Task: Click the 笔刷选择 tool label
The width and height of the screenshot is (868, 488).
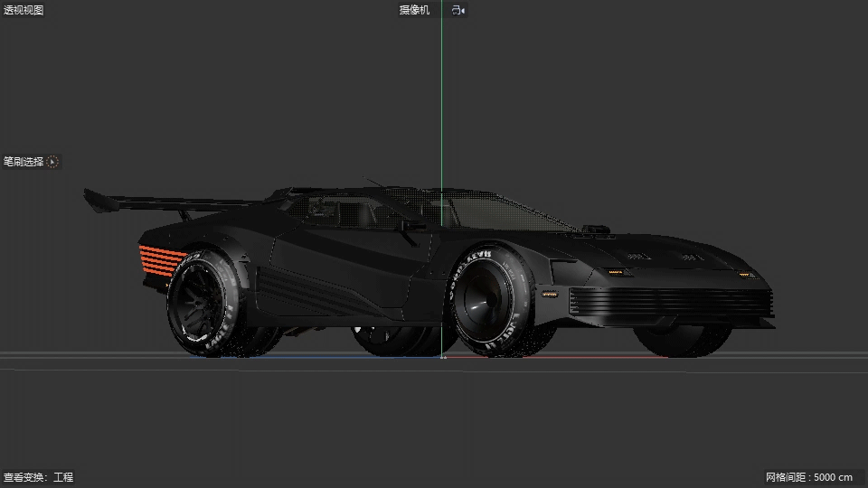Action: pyautogui.click(x=24, y=162)
